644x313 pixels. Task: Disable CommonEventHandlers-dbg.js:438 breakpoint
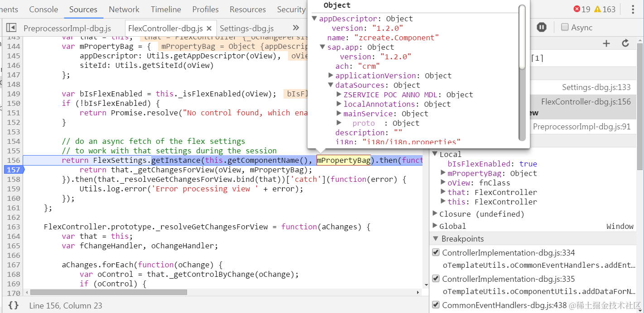coord(436,305)
